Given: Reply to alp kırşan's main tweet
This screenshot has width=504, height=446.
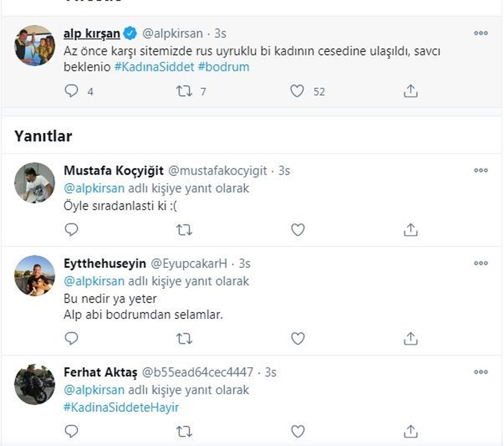Looking at the screenshot, I should (x=72, y=91).
